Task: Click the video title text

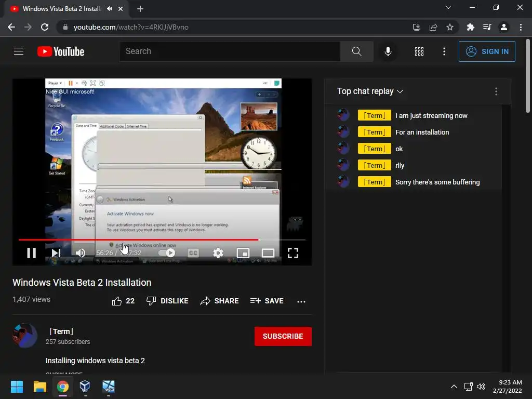Action: (82, 282)
